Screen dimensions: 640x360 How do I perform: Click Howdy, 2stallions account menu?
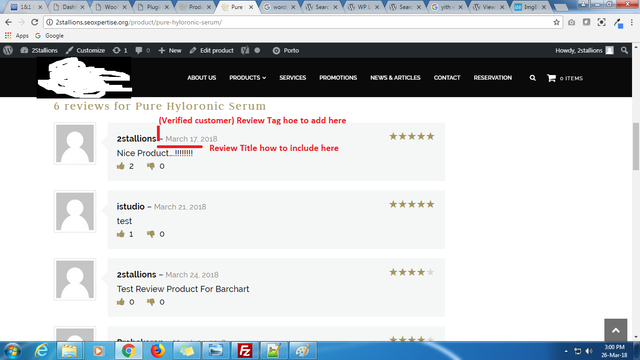[x=584, y=51]
